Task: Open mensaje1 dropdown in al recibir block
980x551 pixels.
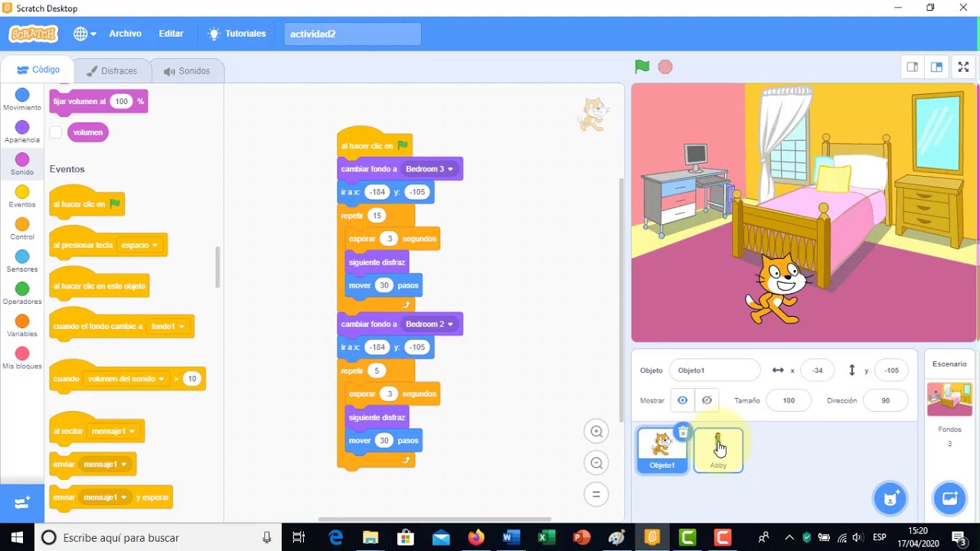Action: 113,432
